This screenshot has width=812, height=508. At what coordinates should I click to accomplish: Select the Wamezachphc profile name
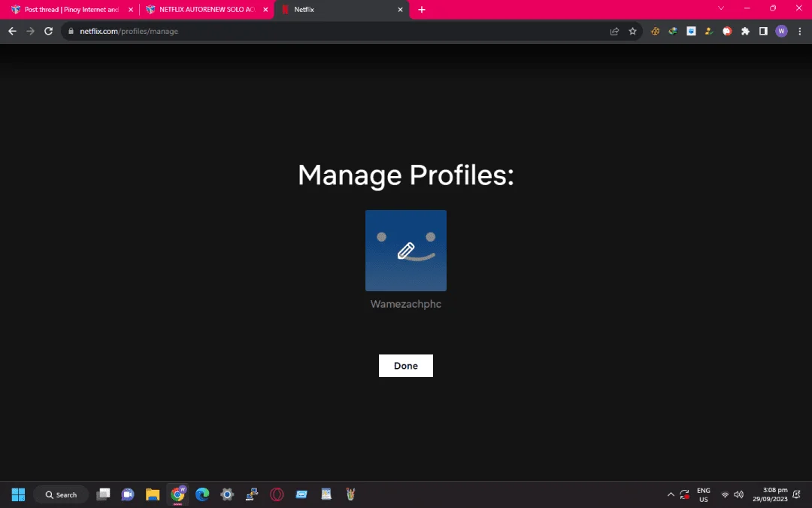[405, 304]
